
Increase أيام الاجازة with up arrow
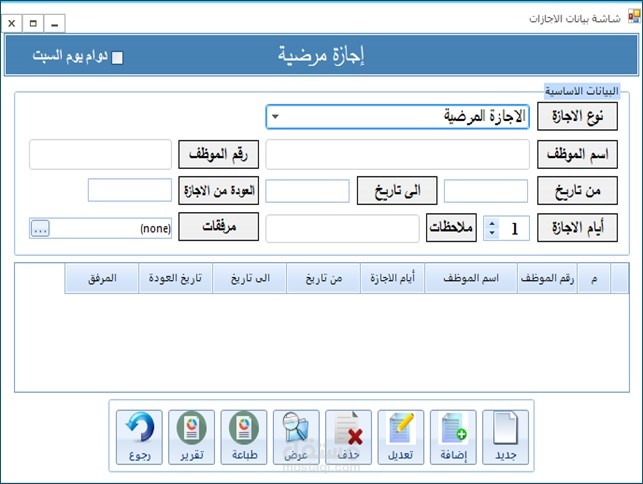point(492,223)
